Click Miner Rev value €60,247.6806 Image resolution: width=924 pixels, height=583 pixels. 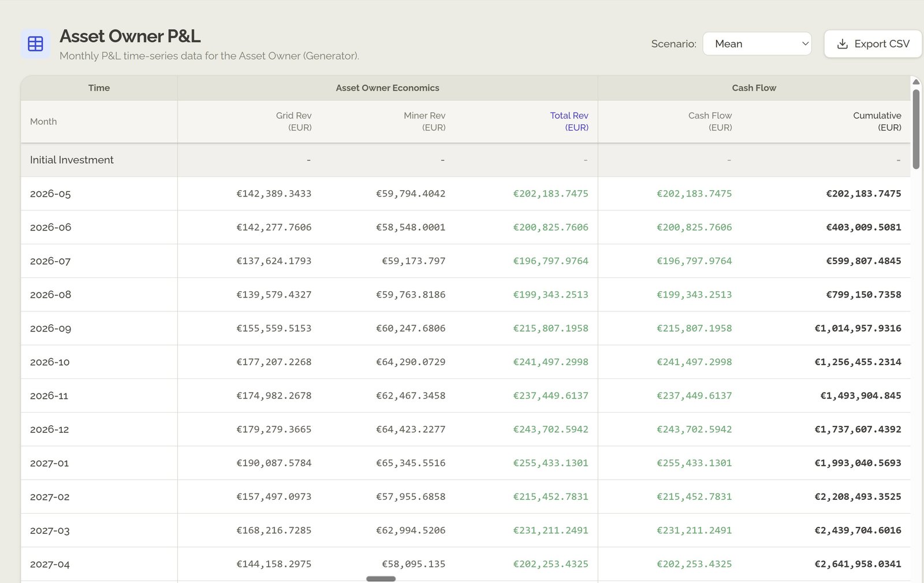[x=411, y=328]
